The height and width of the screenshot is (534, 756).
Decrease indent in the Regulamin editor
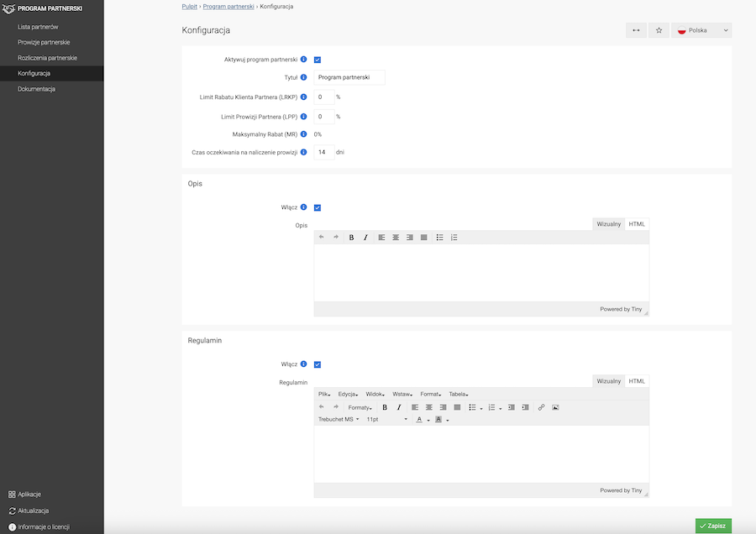coord(511,407)
